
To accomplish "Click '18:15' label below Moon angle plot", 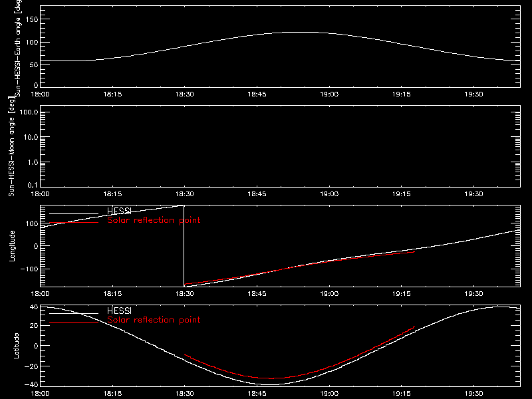I will coord(112,194).
